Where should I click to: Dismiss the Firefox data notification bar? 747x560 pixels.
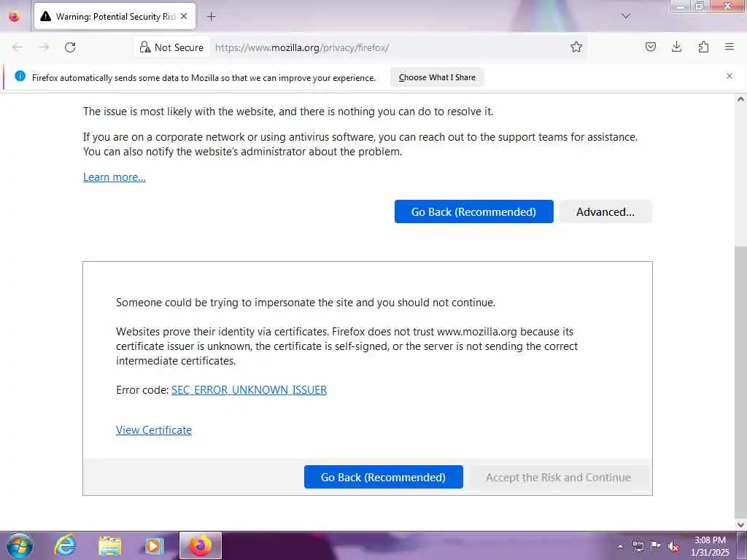coord(729,76)
